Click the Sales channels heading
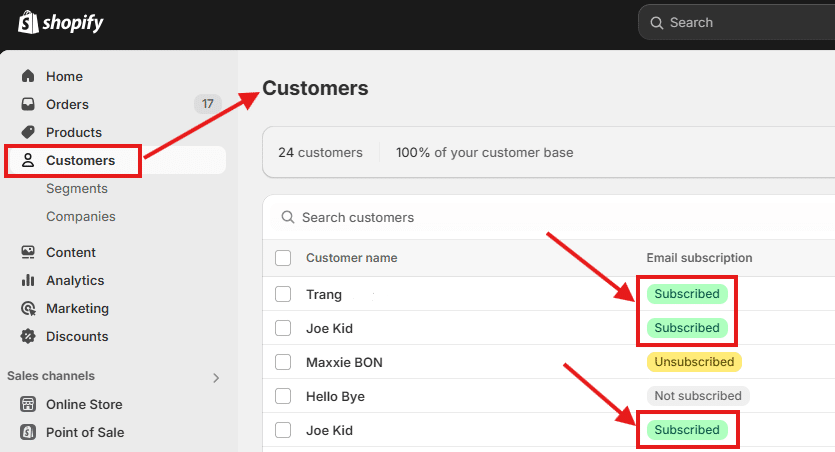The image size is (835, 452). (x=51, y=376)
